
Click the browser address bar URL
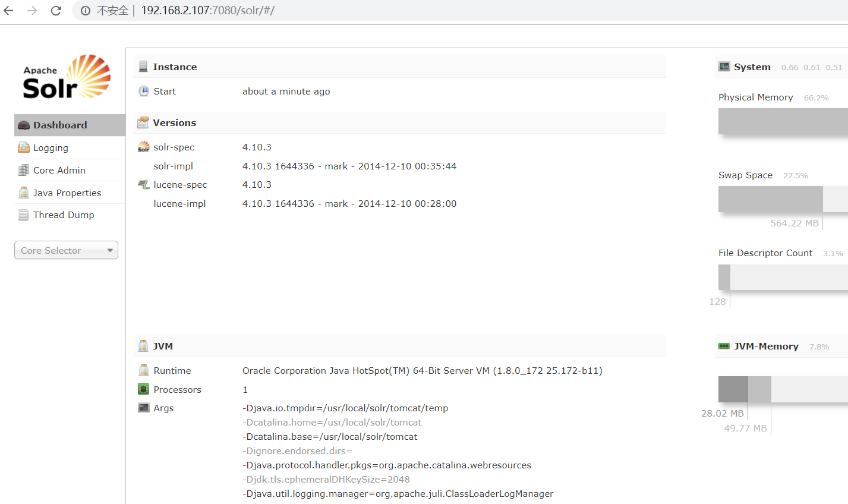(207, 11)
